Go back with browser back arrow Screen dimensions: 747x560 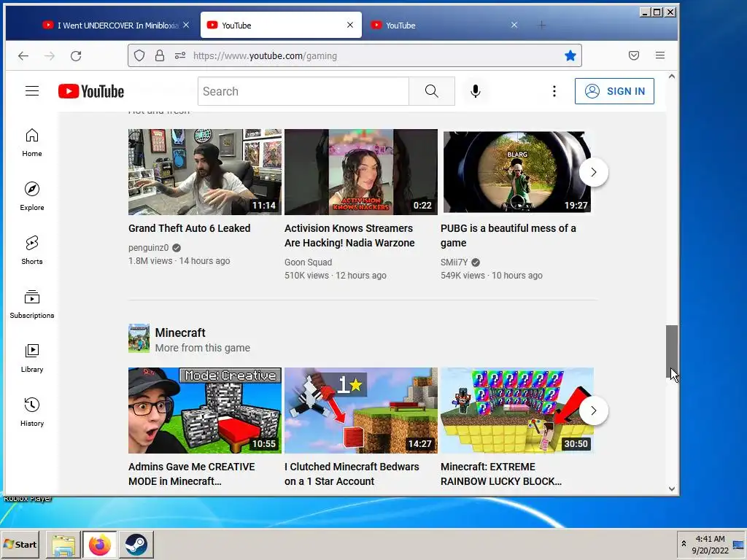coord(23,55)
